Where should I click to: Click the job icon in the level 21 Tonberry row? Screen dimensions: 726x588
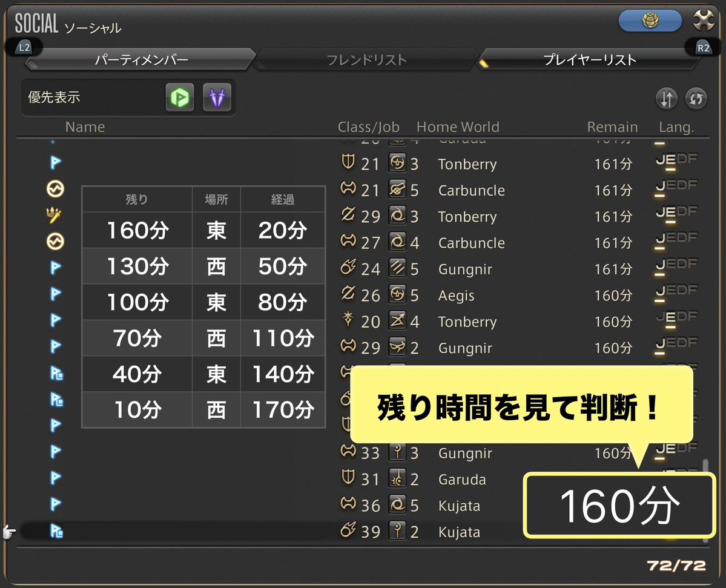397,163
